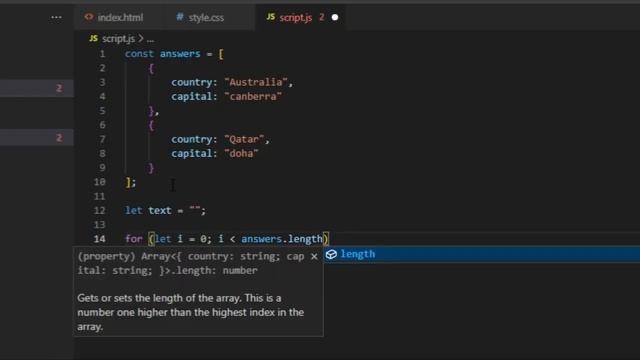Viewport: 640px width, 360px height.
Task: Select the length autocomplete suggestion
Action: tap(482, 254)
